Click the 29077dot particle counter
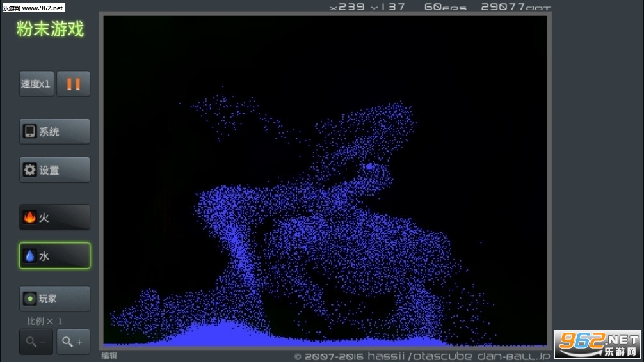 pos(515,7)
